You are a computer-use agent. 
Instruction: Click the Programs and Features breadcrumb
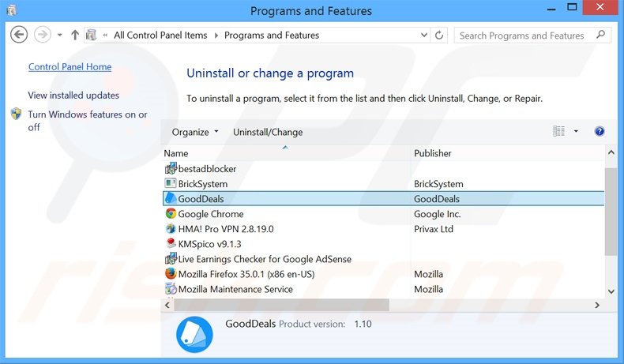click(x=272, y=35)
